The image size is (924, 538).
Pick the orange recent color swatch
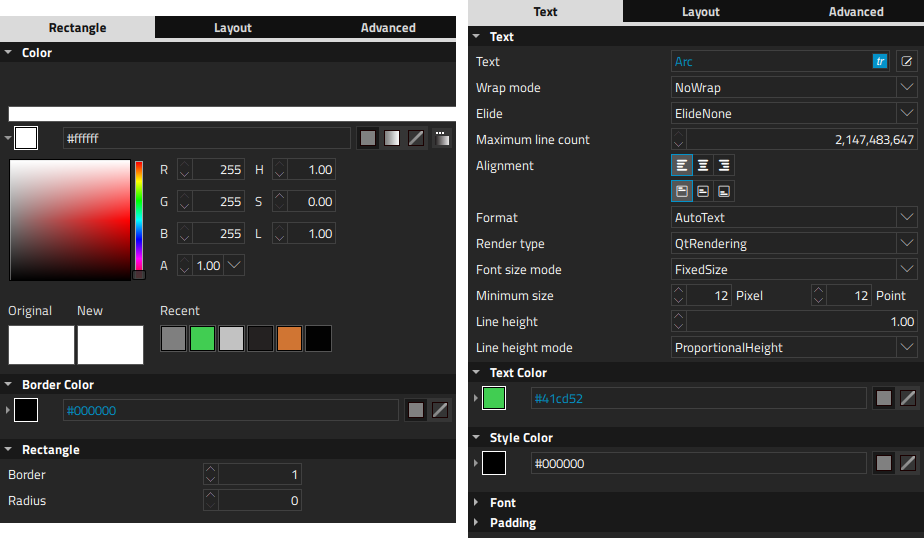tap(289, 338)
